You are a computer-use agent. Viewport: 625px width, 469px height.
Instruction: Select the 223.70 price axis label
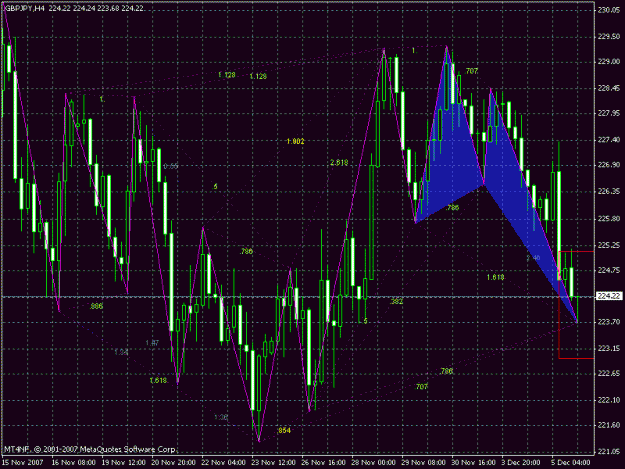click(x=609, y=322)
